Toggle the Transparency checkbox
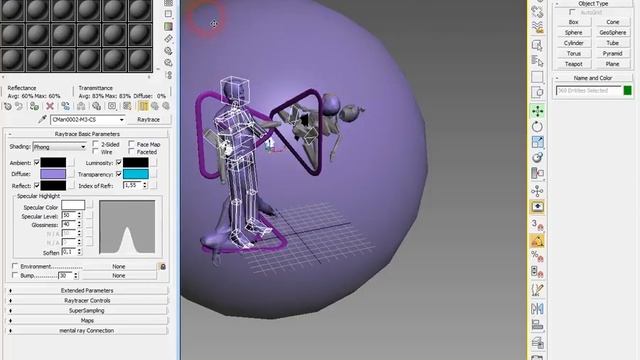Screen dimensions: 640x360 pyautogui.click(x=119, y=174)
